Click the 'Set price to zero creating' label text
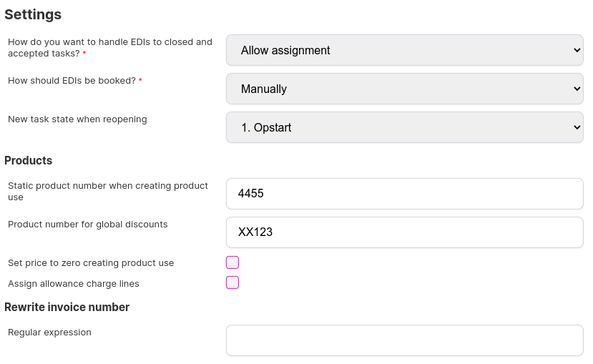 (91, 263)
